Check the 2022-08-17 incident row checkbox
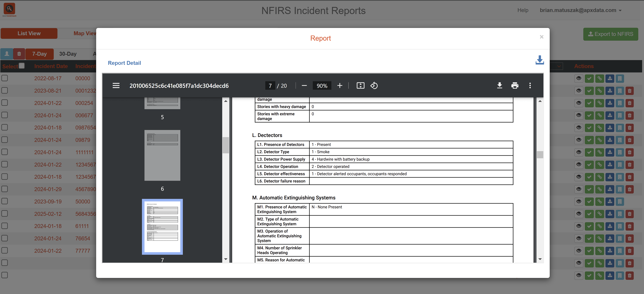This screenshot has height=294, width=644. click(5, 78)
